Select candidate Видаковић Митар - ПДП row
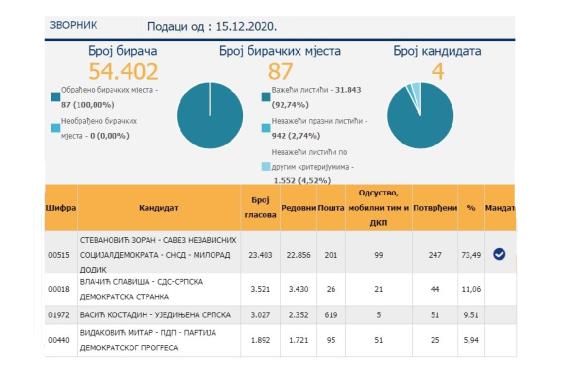The image size is (580, 380). (280, 340)
